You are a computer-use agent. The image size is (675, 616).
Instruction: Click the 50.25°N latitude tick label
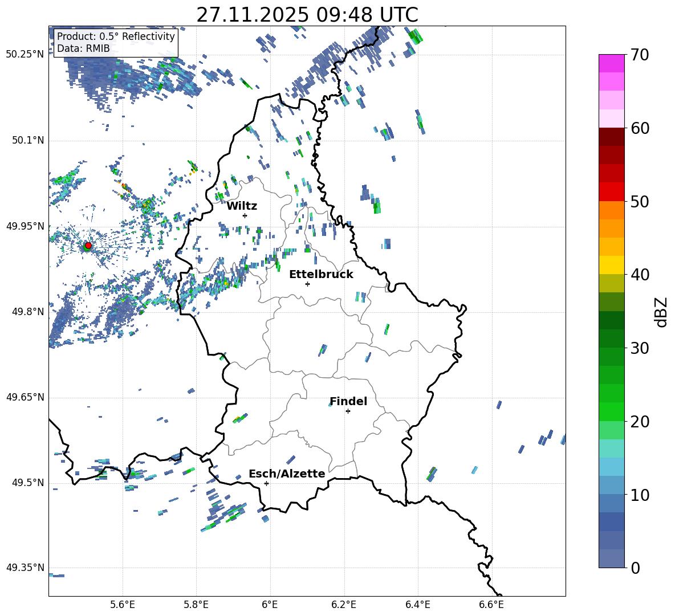pyautogui.click(x=25, y=55)
